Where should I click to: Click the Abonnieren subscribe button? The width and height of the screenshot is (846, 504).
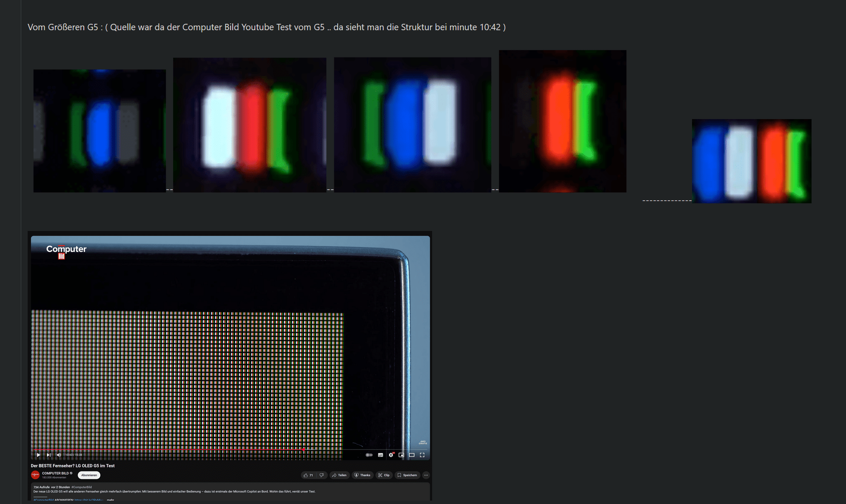click(x=89, y=475)
